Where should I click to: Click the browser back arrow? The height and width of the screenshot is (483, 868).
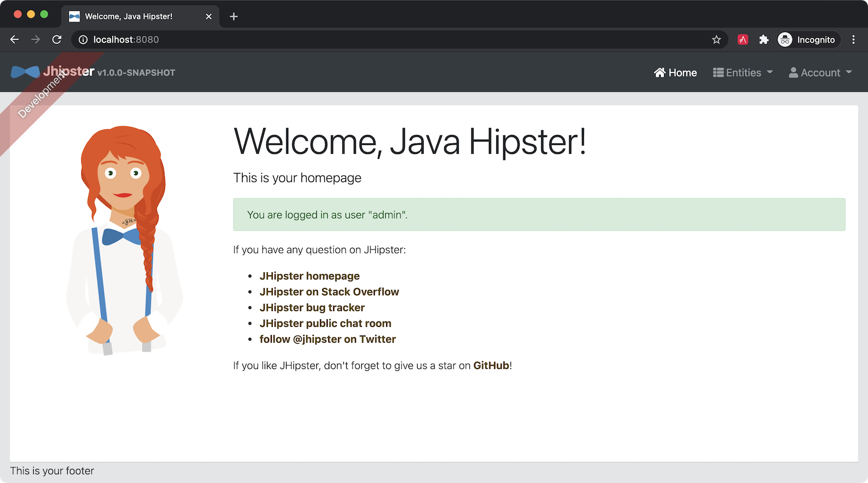click(x=15, y=40)
